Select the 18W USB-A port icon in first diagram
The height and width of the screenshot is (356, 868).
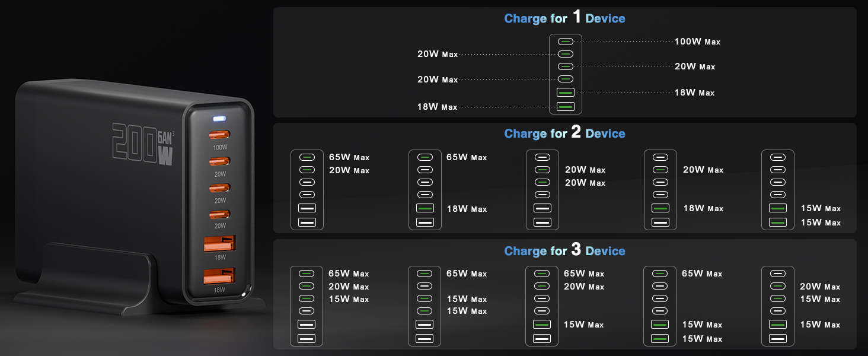tap(565, 93)
